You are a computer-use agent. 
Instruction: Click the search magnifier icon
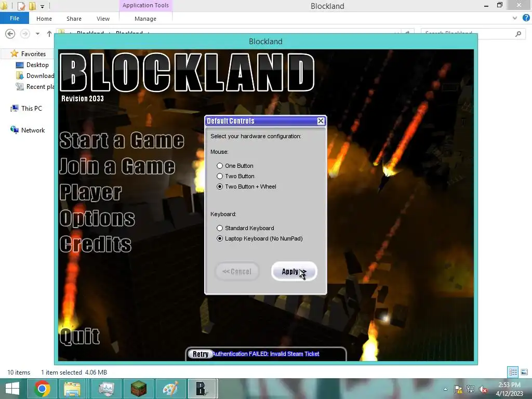tap(518, 34)
